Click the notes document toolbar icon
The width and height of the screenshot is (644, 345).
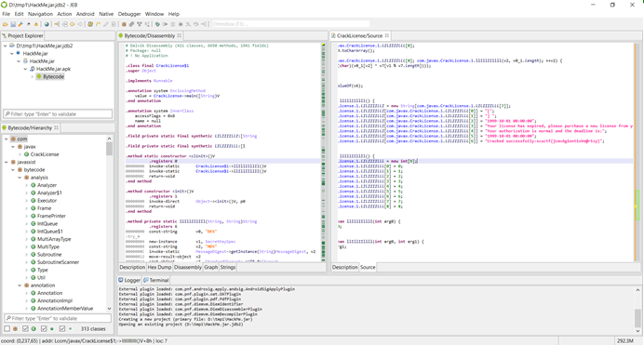pyautogui.click(x=114, y=24)
